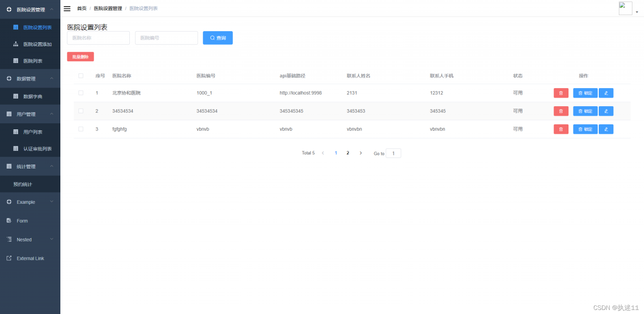Check the checkbox for row fgfghfg
This screenshot has height=314, width=644.
(x=81, y=129)
